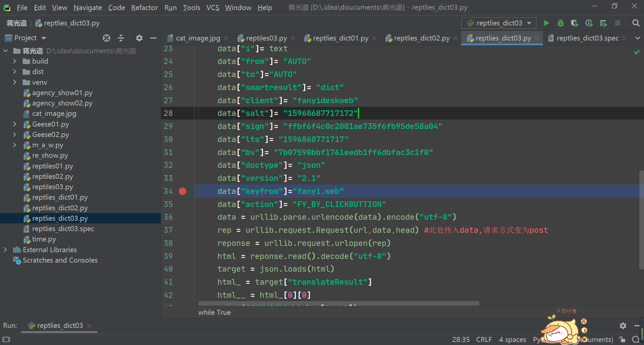Viewport: 644px width, 345px height.
Task: Show hidden editor tabs dropdown arrow
Action: (638, 38)
